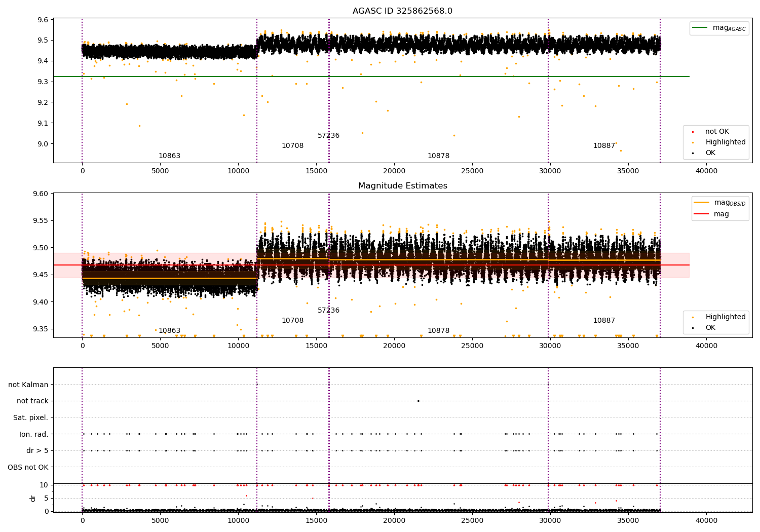
Task: Select the orange mag OBSID legend entry
Action: coord(720,203)
